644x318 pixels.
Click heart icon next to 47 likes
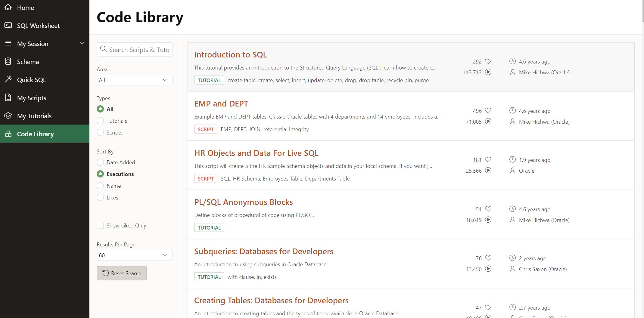click(x=488, y=307)
